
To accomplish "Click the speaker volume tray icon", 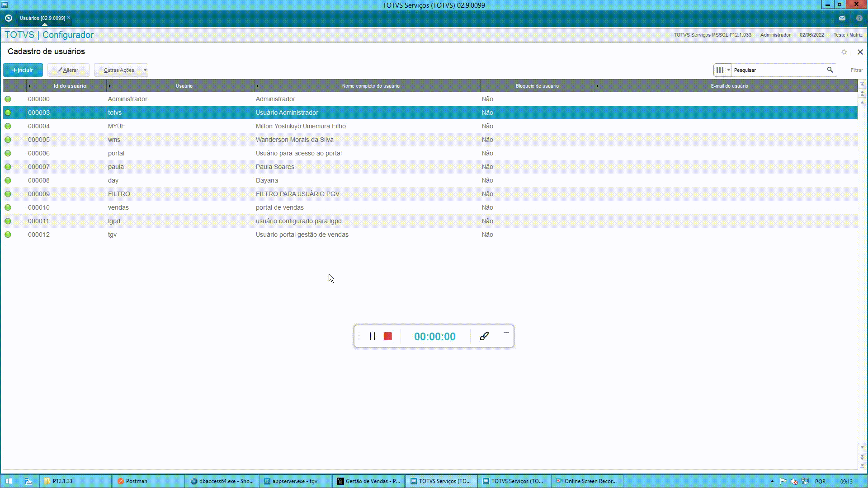I will (x=794, y=481).
